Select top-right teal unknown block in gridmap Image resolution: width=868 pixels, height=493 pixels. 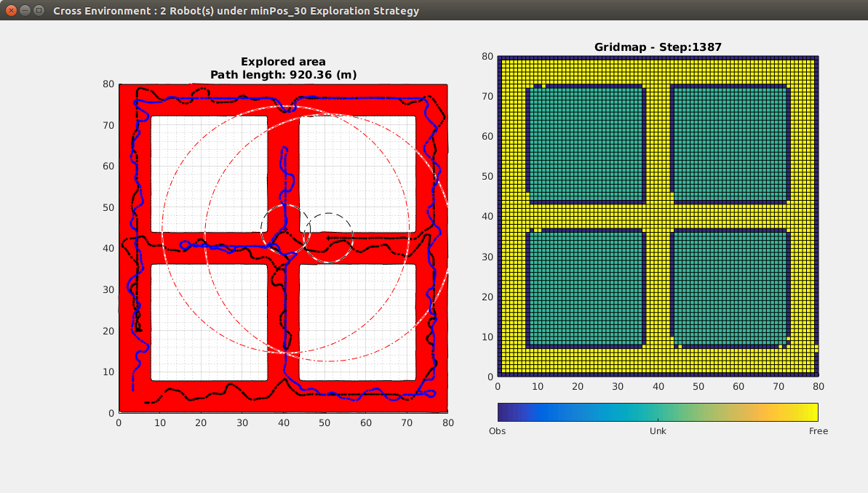point(730,142)
